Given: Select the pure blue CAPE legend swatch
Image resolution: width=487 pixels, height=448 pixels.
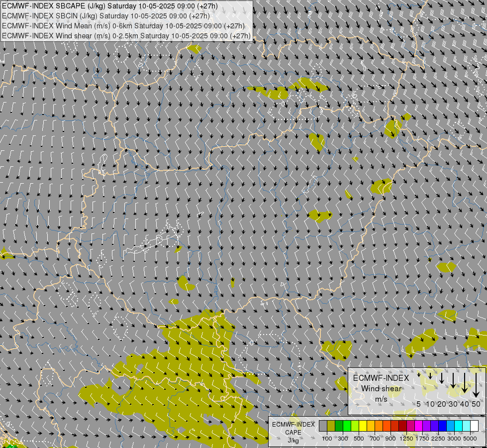Looking at the screenshot, I should coord(443,426).
